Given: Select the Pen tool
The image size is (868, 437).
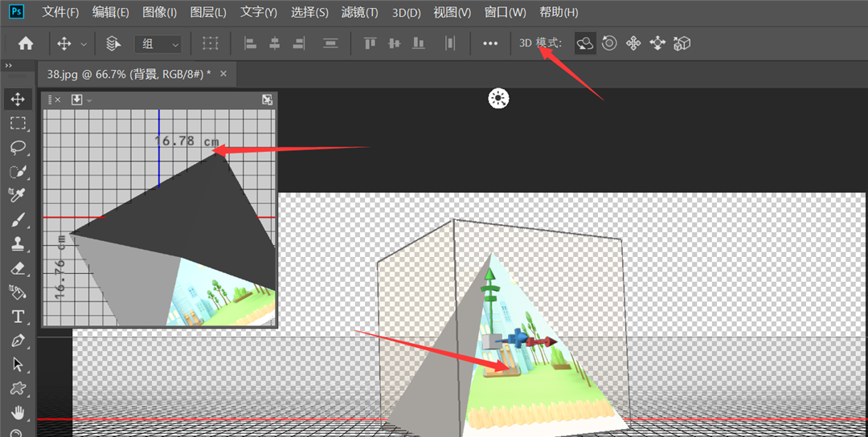Looking at the screenshot, I should coord(18,341).
